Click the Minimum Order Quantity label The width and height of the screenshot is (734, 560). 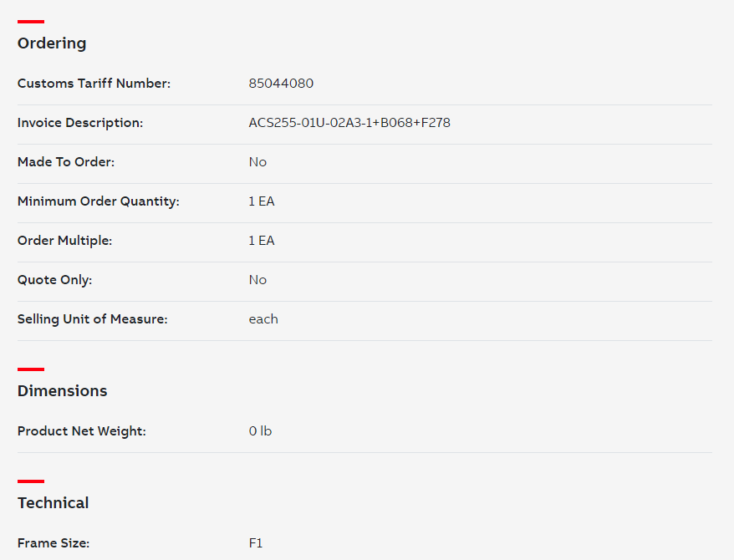(99, 201)
